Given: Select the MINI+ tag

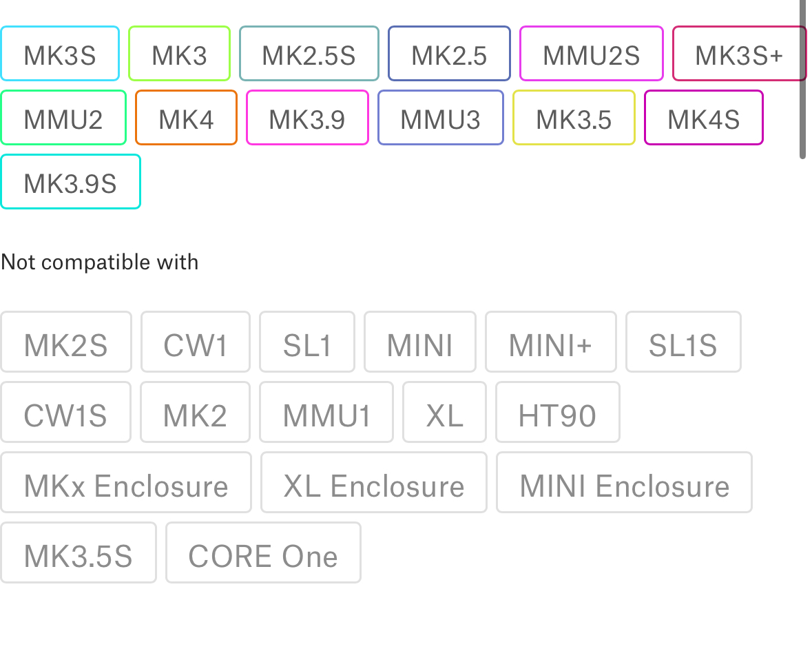Looking at the screenshot, I should click(550, 342).
